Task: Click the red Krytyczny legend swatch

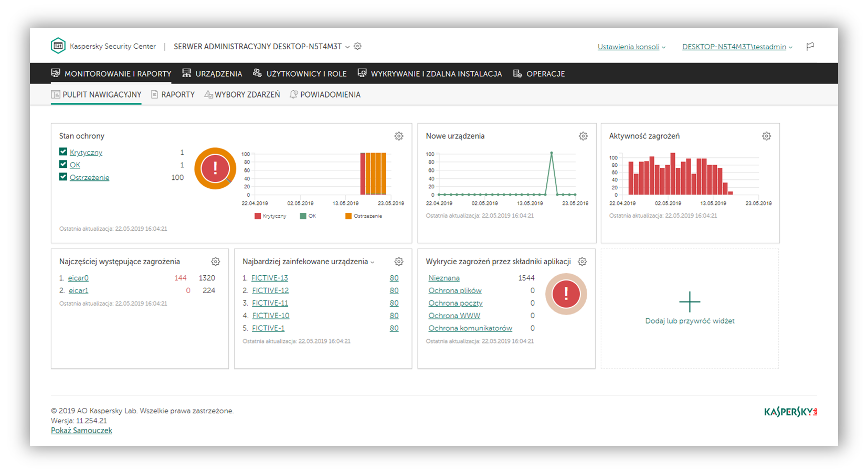Action: point(258,216)
